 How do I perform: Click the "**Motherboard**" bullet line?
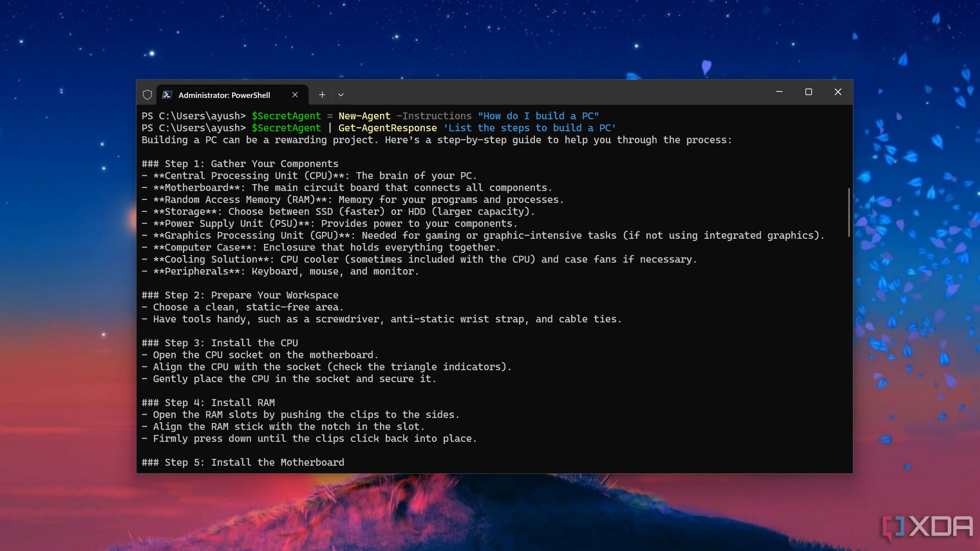click(x=347, y=188)
